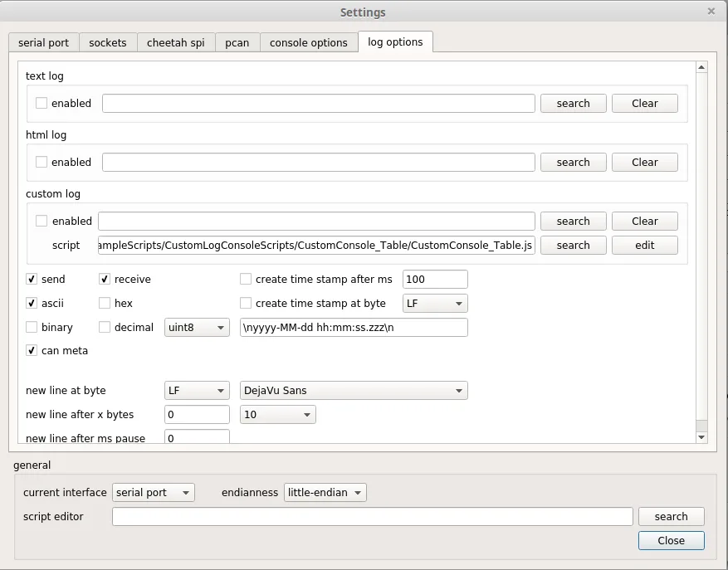
Task: Click search for script editor
Action: click(x=672, y=516)
